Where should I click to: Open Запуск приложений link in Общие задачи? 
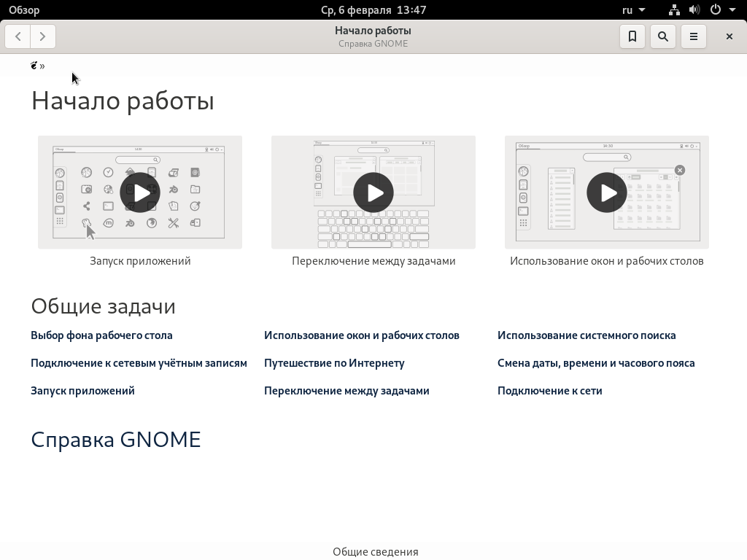pyautogui.click(x=83, y=391)
